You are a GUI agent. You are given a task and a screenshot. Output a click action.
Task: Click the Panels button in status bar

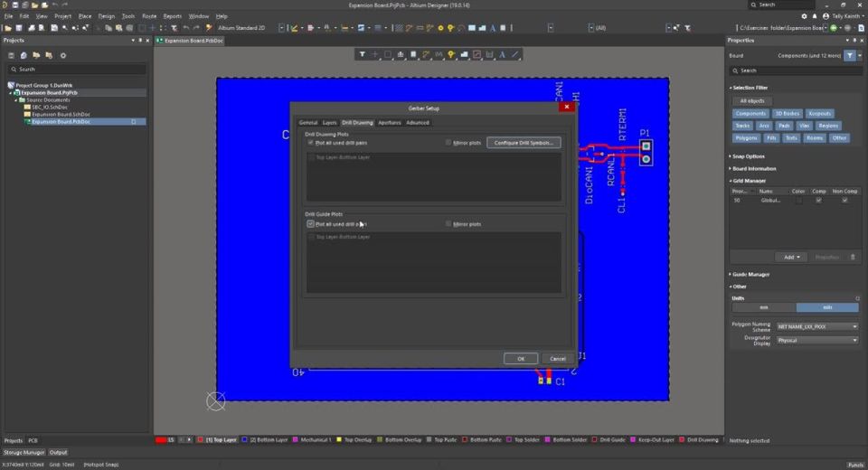click(x=855, y=465)
